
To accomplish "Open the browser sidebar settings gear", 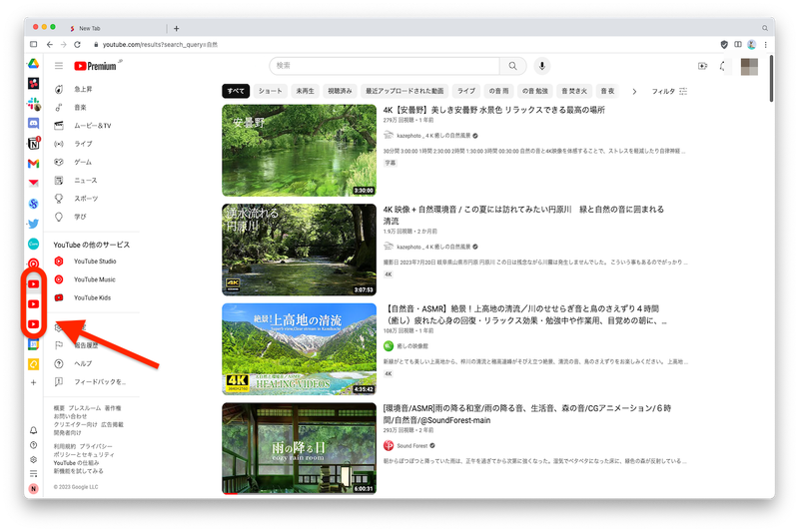I will 33,459.
